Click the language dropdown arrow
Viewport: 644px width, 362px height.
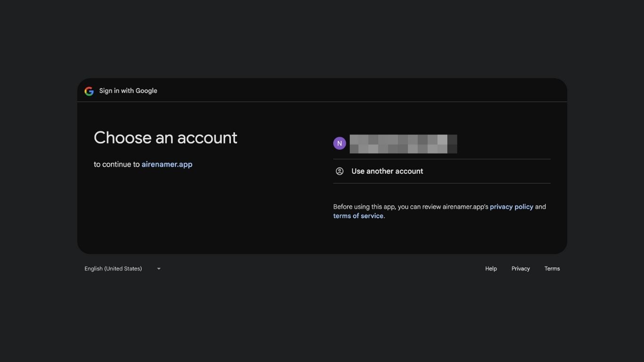(x=158, y=268)
